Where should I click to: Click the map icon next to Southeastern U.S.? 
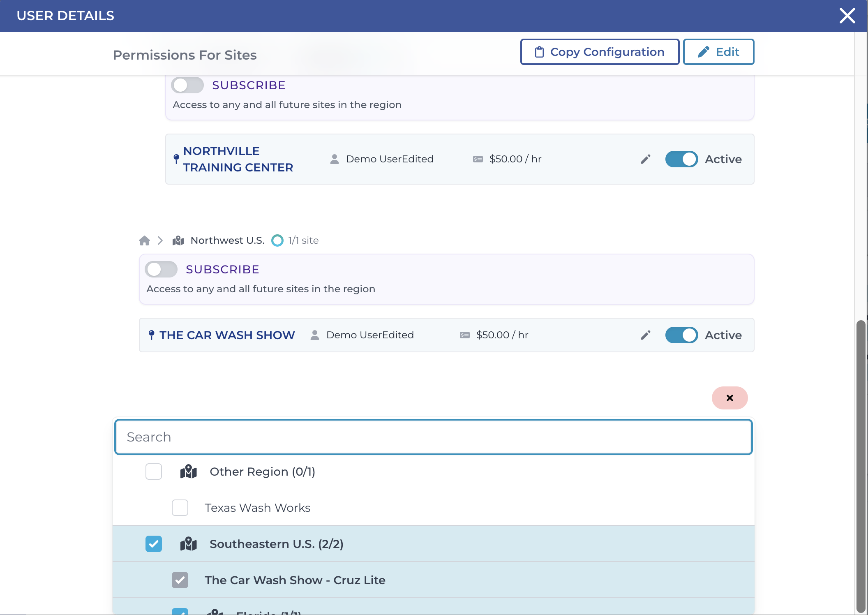(188, 544)
